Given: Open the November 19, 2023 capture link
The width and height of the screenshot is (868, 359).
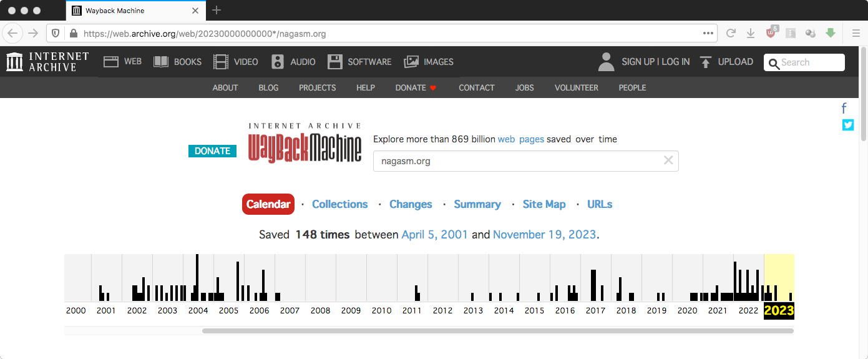Looking at the screenshot, I should tap(544, 235).
